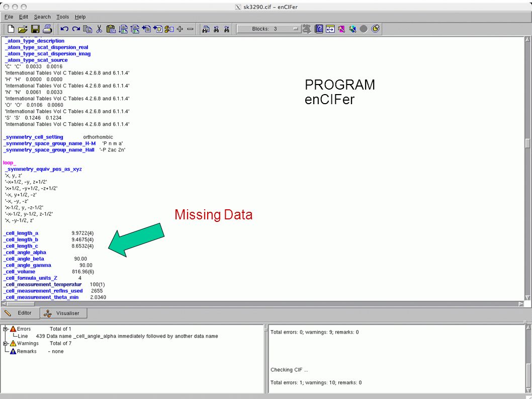The height and width of the screenshot is (399, 532).
Task: Undo the last edit
Action: coord(64,29)
